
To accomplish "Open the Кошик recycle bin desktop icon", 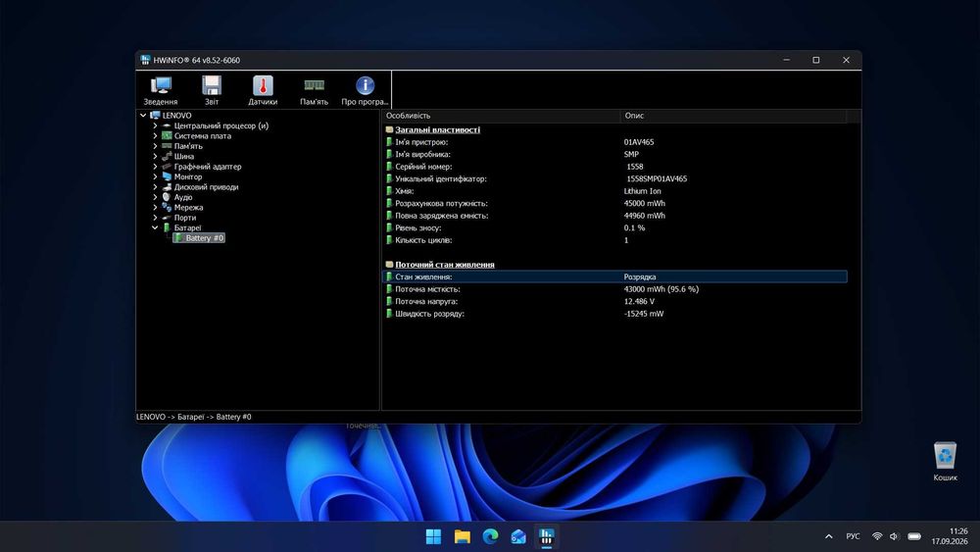I will [x=945, y=462].
